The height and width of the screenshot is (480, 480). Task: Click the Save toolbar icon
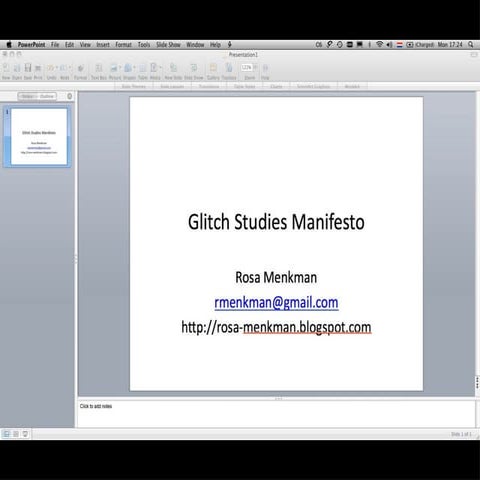(28, 68)
